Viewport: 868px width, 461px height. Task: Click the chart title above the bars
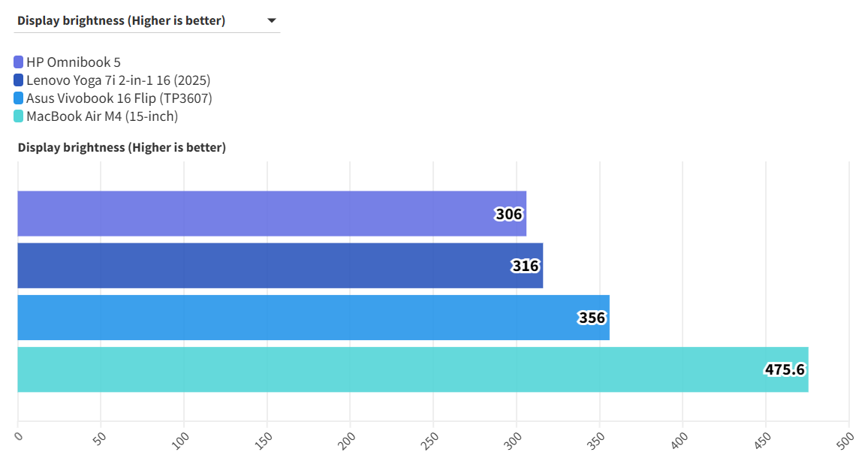(122, 148)
